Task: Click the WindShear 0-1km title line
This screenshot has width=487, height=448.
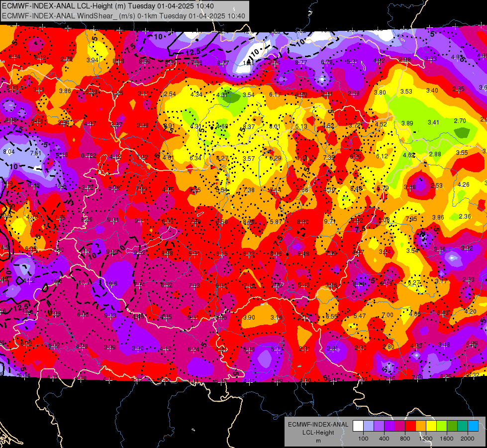Action: coord(123,16)
